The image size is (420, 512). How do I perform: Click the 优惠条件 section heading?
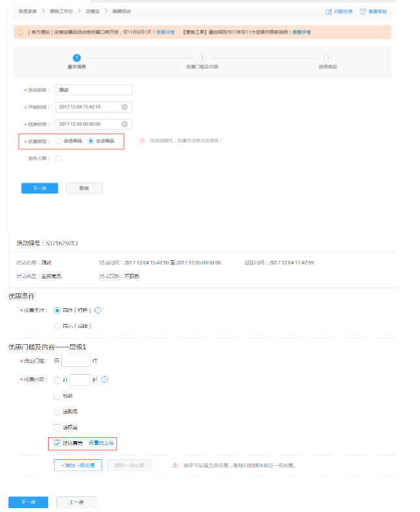point(21,296)
